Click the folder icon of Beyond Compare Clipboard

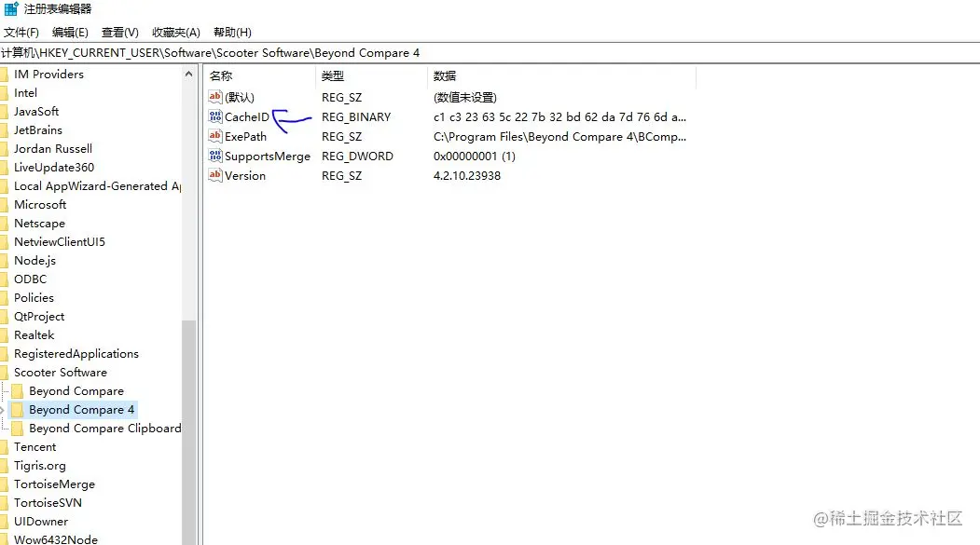pyautogui.click(x=18, y=429)
